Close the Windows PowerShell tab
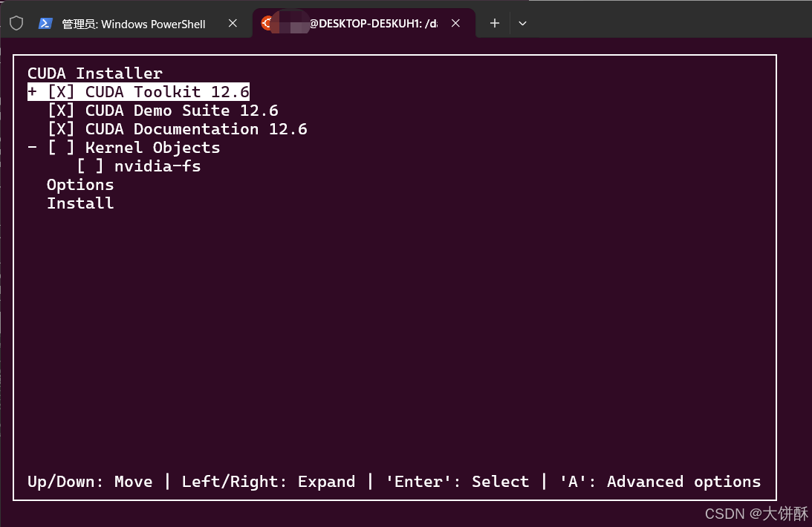 coord(233,23)
